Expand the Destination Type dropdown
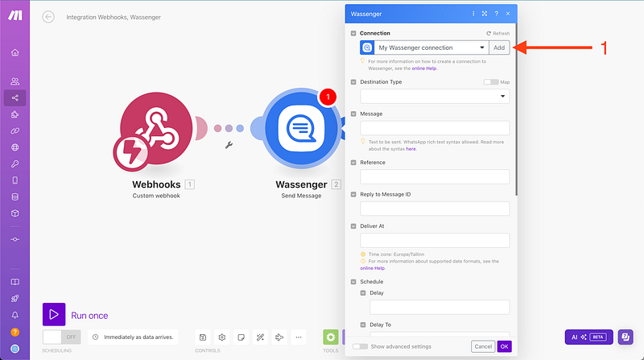The image size is (644, 360). [435, 96]
